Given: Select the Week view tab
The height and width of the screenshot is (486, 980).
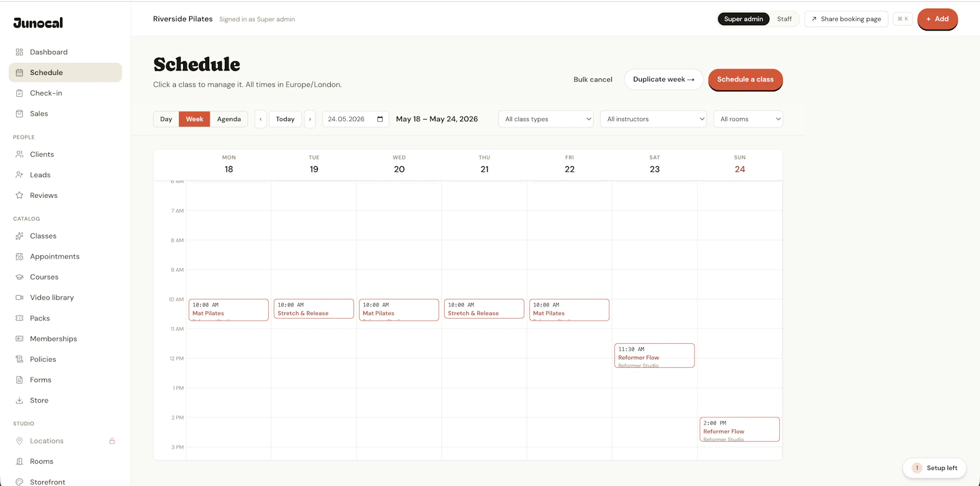Looking at the screenshot, I should point(195,119).
